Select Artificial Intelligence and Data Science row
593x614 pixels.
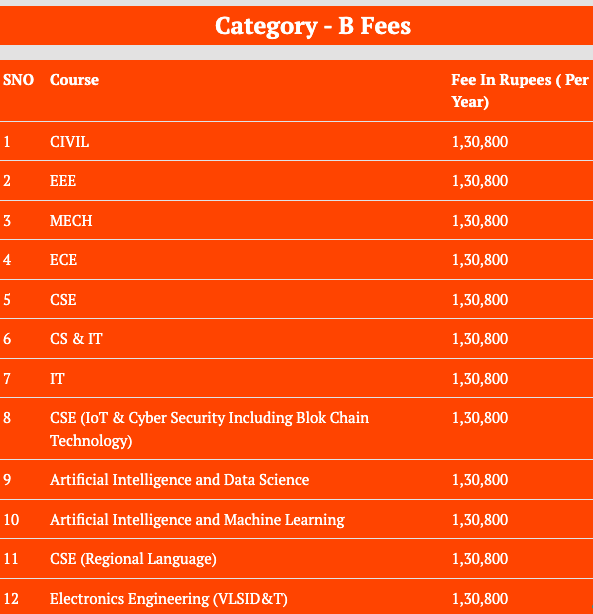pos(296,480)
